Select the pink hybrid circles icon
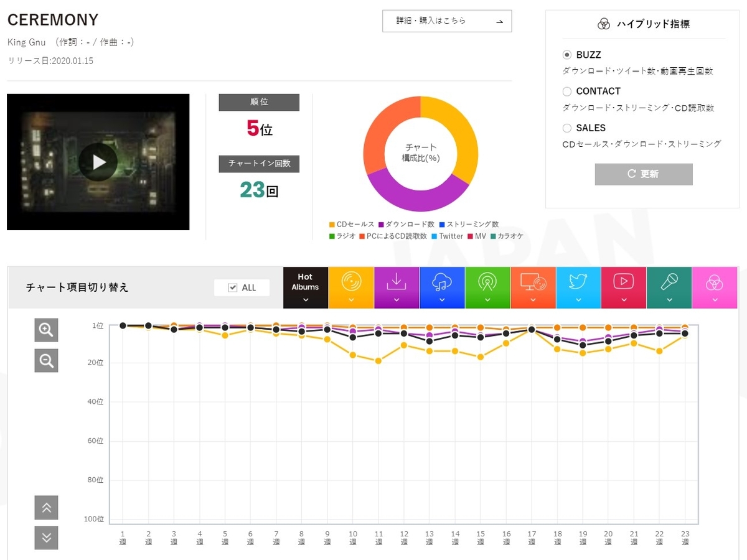Image resolution: width=747 pixels, height=560 pixels. coord(715,284)
